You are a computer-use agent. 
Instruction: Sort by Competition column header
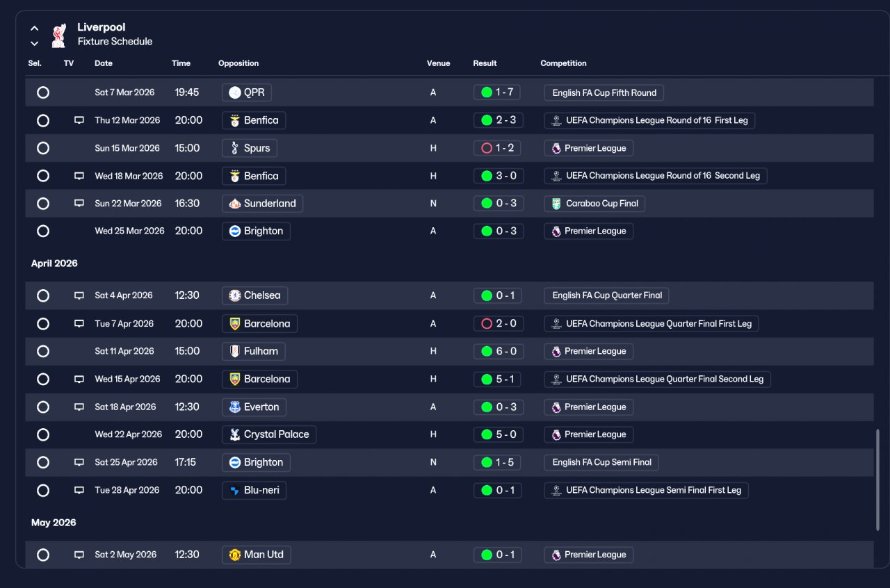point(563,63)
